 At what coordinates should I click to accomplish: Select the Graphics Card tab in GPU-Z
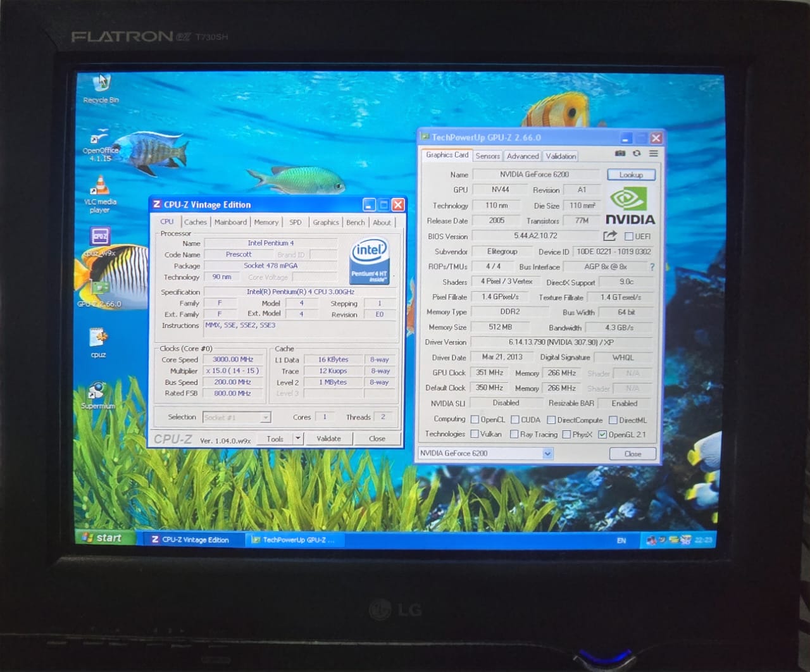click(447, 155)
